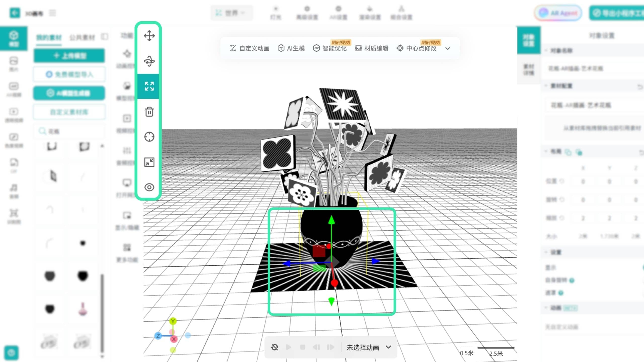Open 智能优化 smart optimization

point(330,48)
